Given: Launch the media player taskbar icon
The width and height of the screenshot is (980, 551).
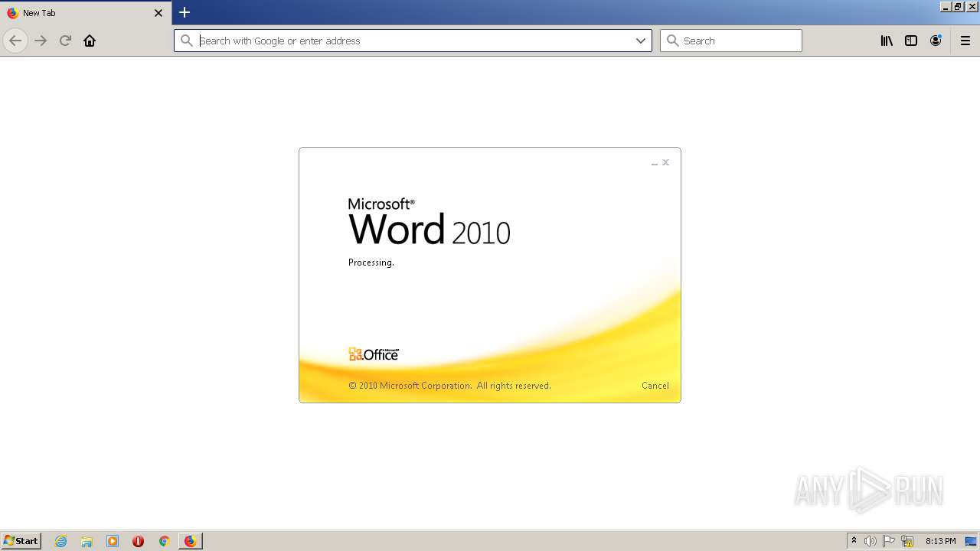Looking at the screenshot, I should pos(113,541).
